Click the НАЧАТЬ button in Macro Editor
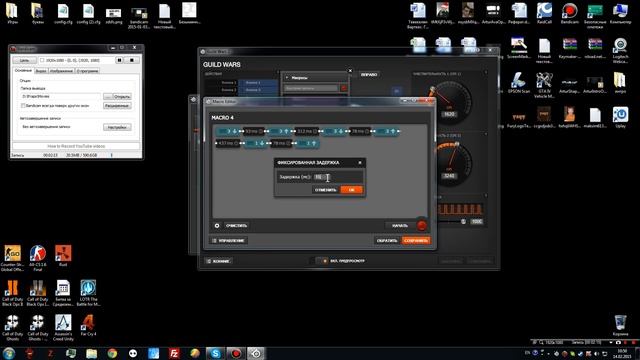 point(400,225)
